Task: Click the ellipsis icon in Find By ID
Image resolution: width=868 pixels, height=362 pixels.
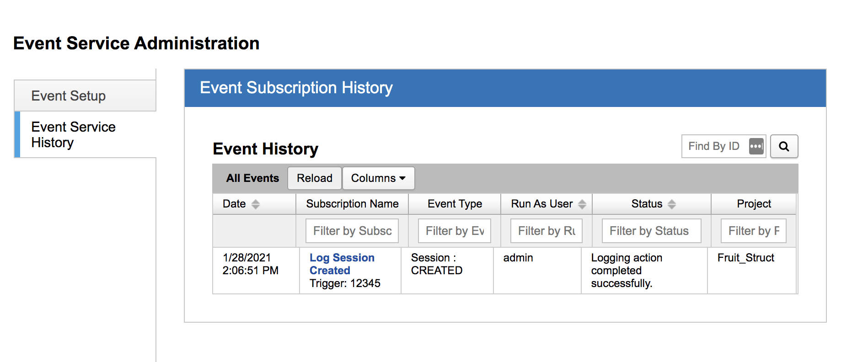Action: pos(756,146)
